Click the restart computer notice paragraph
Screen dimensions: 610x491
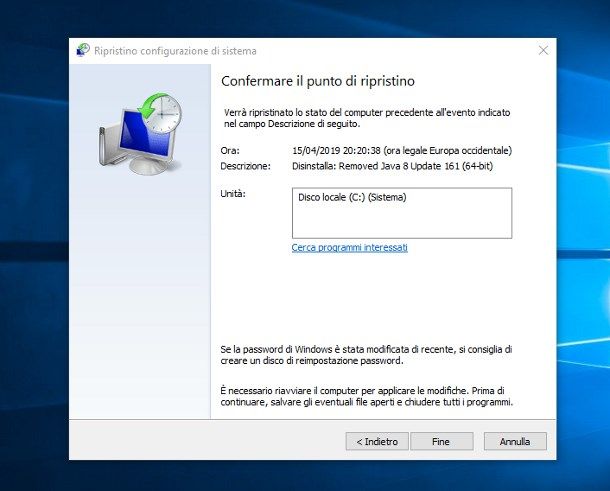366,396
